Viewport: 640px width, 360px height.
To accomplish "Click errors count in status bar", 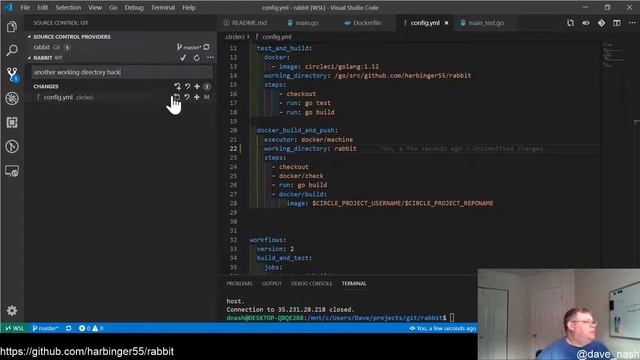I will [x=84, y=328].
